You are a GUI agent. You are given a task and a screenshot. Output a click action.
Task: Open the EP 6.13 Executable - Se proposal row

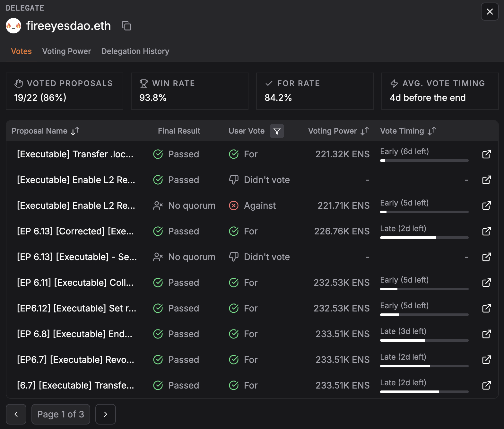coord(77,257)
